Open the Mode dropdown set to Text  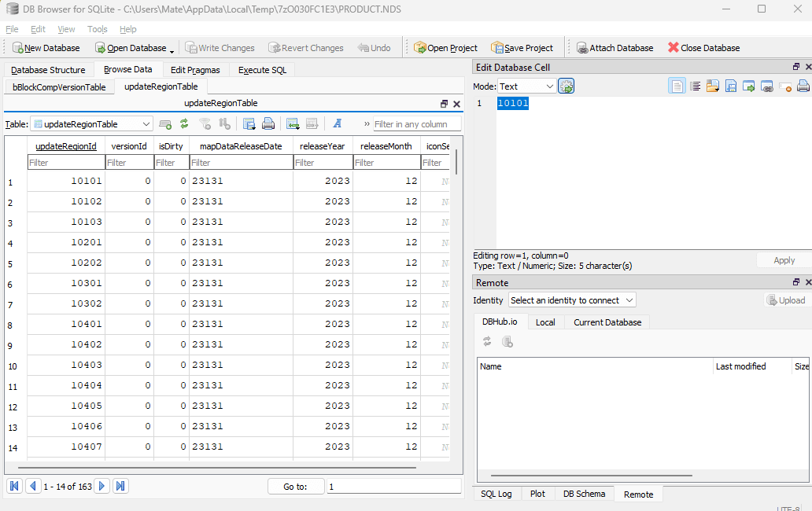coord(526,86)
